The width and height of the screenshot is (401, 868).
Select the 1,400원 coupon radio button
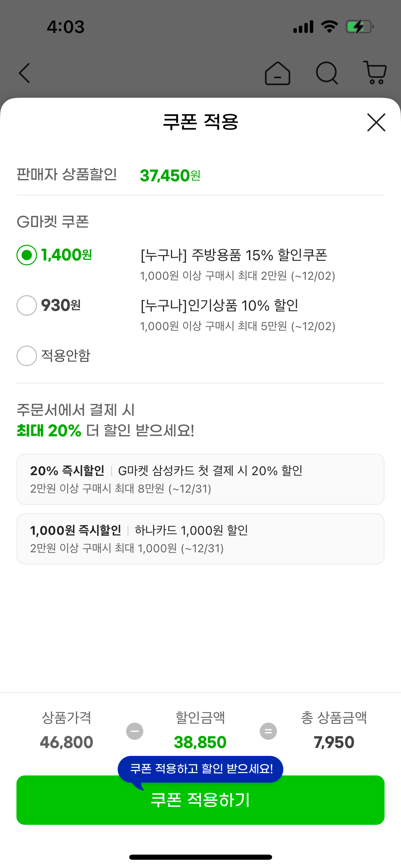(27, 255)
